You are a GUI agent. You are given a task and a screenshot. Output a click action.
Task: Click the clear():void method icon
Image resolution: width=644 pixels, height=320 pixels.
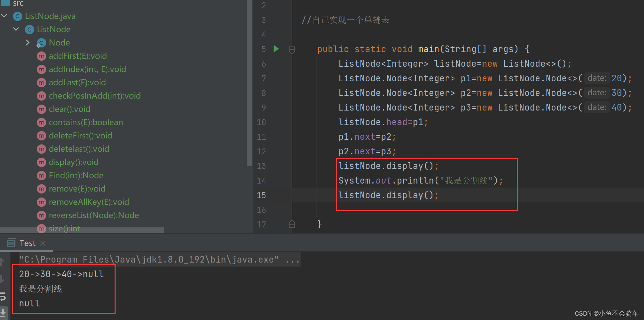point(41,109)
